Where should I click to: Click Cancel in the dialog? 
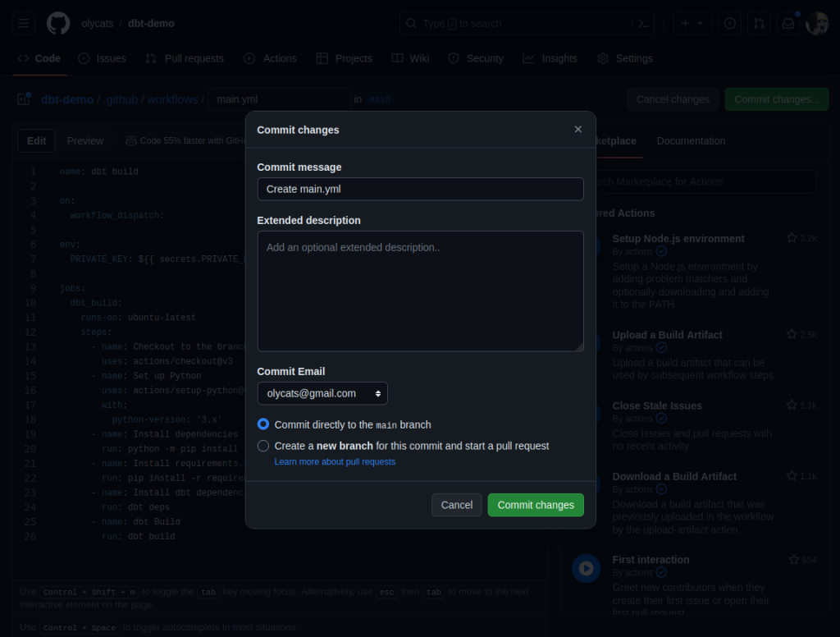click(456, 505)
